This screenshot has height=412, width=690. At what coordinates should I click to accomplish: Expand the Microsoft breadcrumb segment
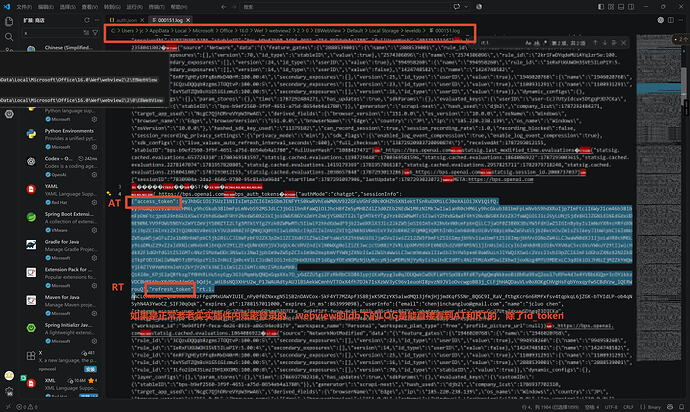click(x=202, y=31)
